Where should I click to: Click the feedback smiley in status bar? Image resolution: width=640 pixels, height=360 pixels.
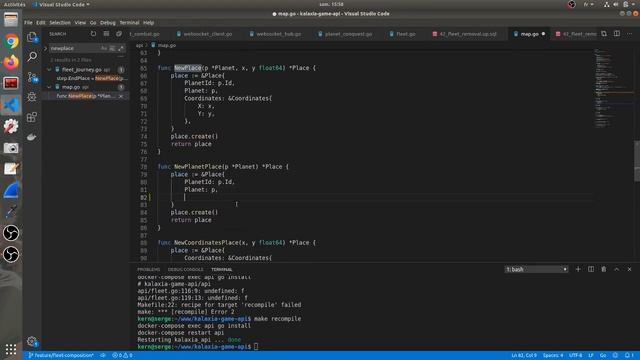point(616,356)
